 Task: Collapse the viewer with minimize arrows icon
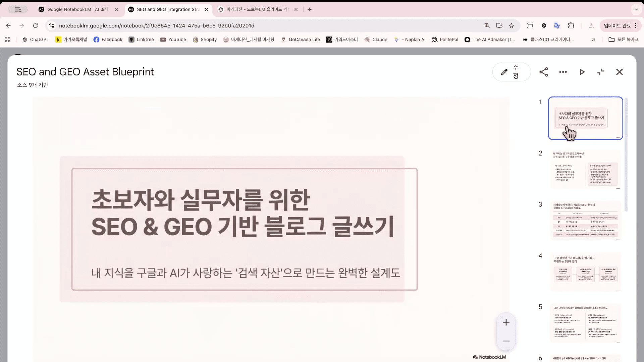pyautogui.click(x=601, y=72)
